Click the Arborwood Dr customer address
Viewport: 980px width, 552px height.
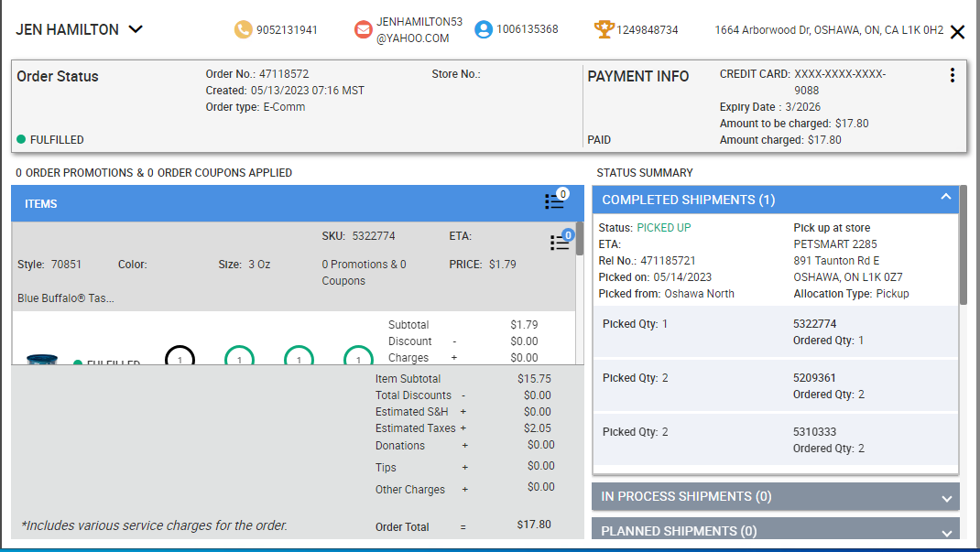(x=829, y=30)
